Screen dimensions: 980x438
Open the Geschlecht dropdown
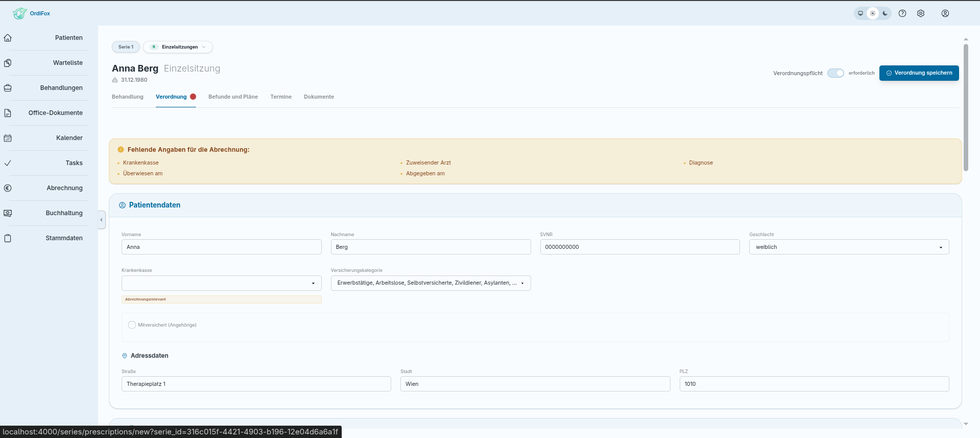pos(849,247)
